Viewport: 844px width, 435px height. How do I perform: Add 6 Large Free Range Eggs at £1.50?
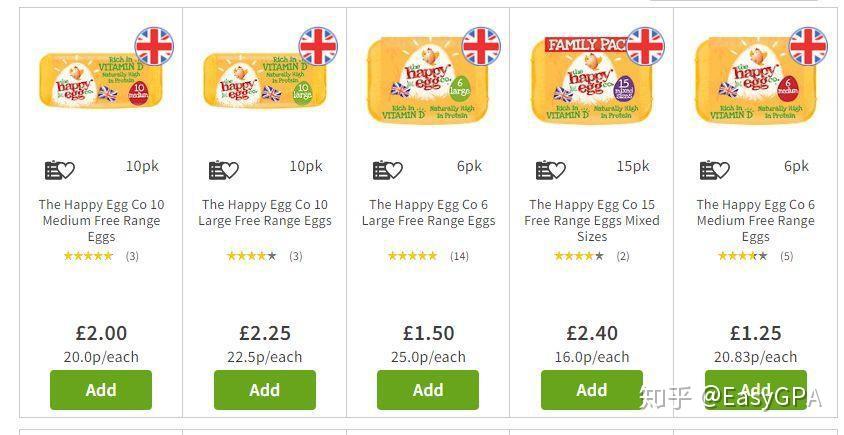(x=428, y=390)
